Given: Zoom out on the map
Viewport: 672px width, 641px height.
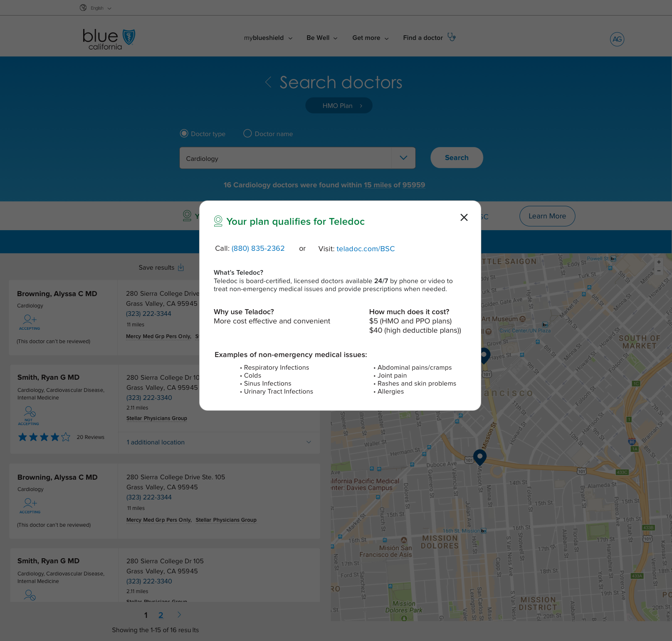Looking at the screenshot, I should pos(659,271).
